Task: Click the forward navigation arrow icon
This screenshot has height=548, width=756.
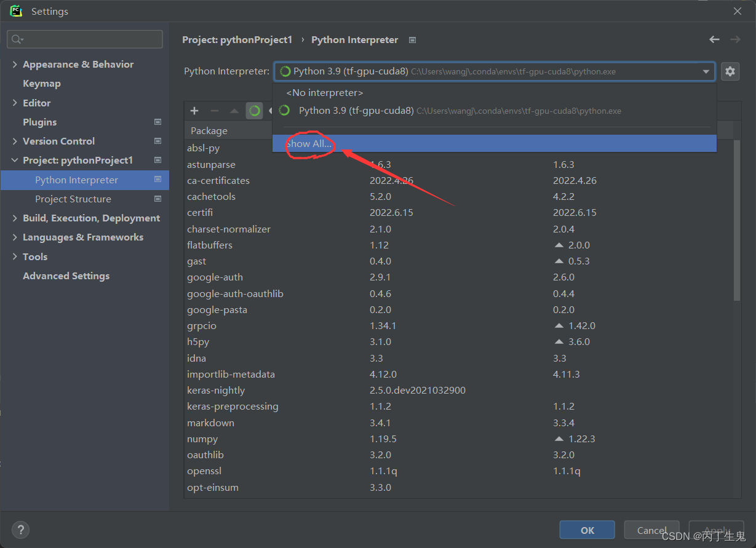Action: [x=735, y=39]
